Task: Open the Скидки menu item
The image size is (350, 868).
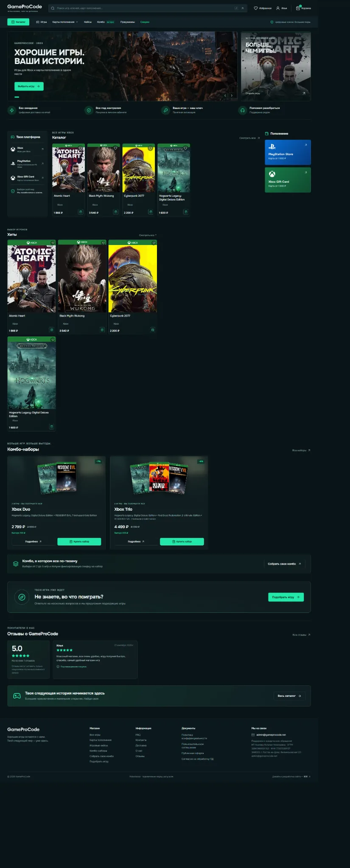Action: [145, 22]
